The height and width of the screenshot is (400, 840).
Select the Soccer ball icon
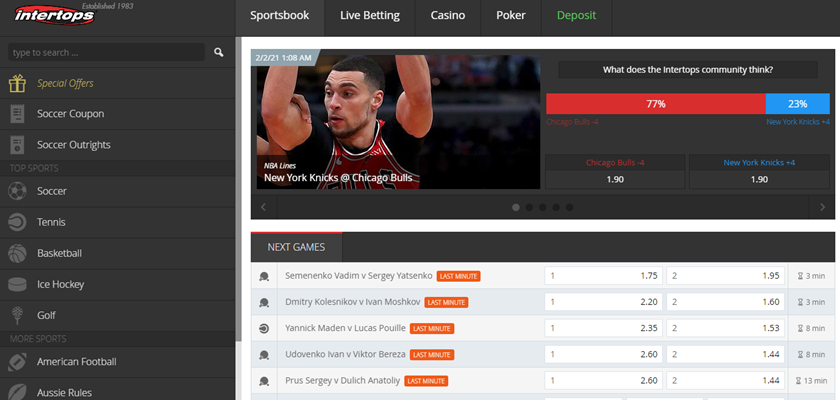17,191
